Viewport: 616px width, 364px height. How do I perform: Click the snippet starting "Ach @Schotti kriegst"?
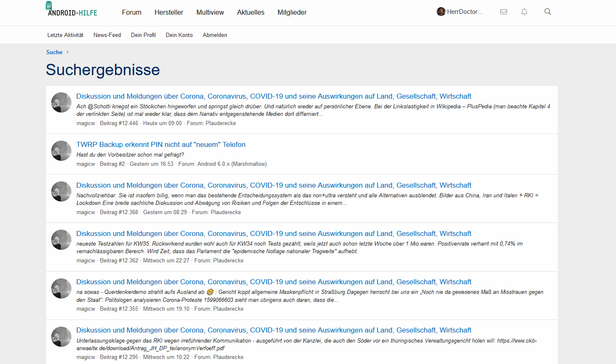pyautogui.click(x=313, y=110)
